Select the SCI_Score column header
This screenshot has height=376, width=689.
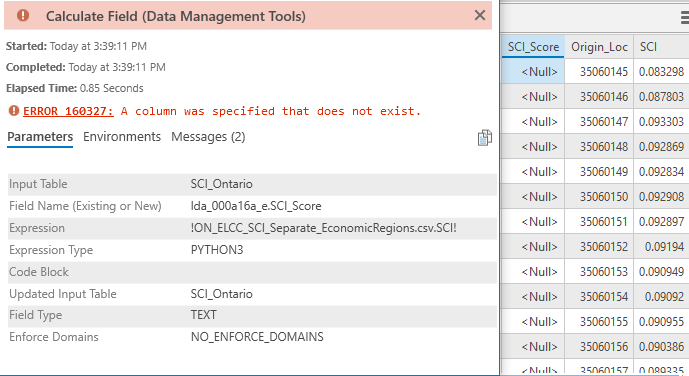click(x=533, y=47)
